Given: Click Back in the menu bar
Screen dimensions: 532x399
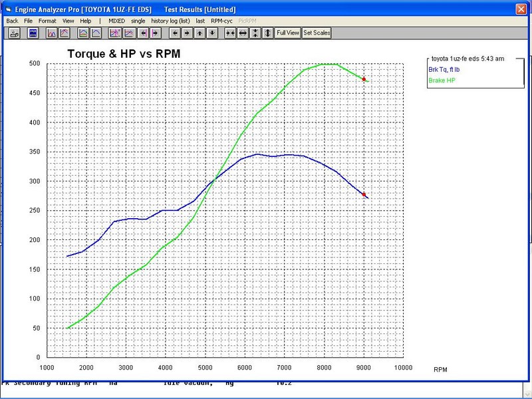Looking at the screenshot, I should 12,21.
